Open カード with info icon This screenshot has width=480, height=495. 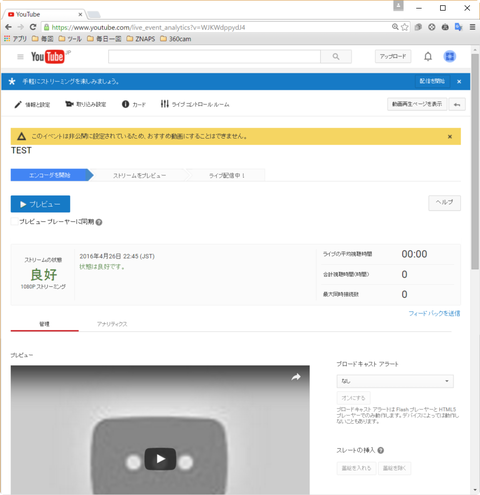[134, 104]
